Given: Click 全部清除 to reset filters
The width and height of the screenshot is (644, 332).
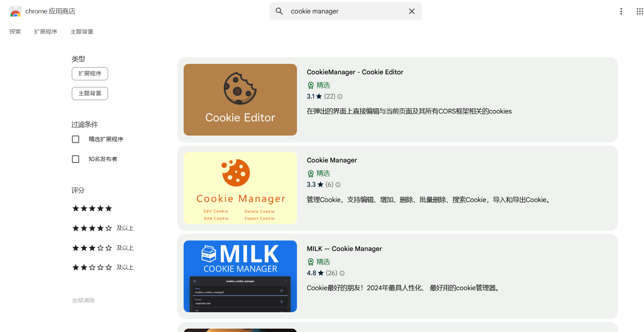Looking at the screenshot, I should (83, 301).
